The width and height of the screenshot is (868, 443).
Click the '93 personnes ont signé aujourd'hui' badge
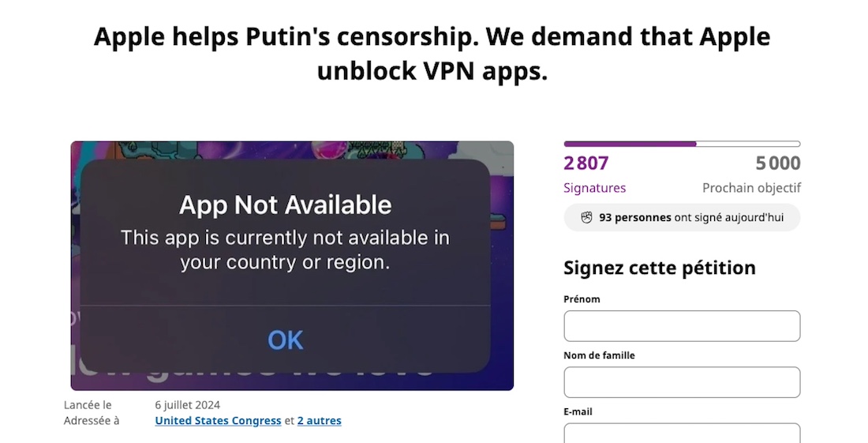pyautogui.click(x=682, y=218)
